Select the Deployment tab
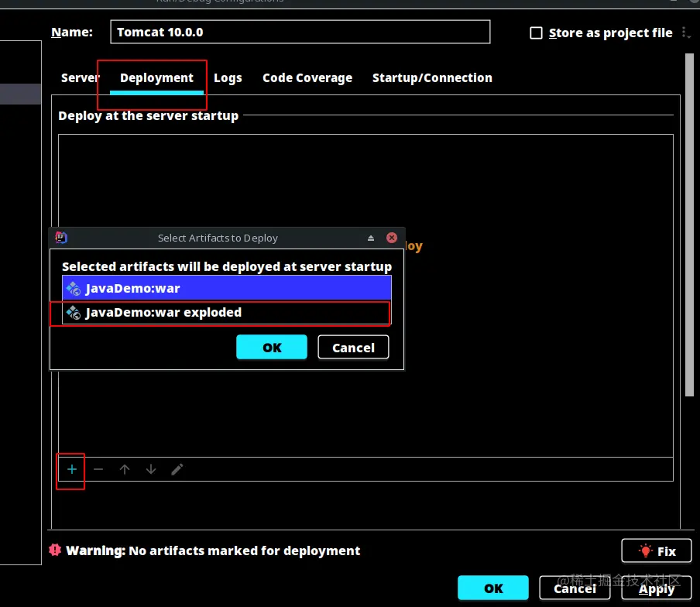 156,77
